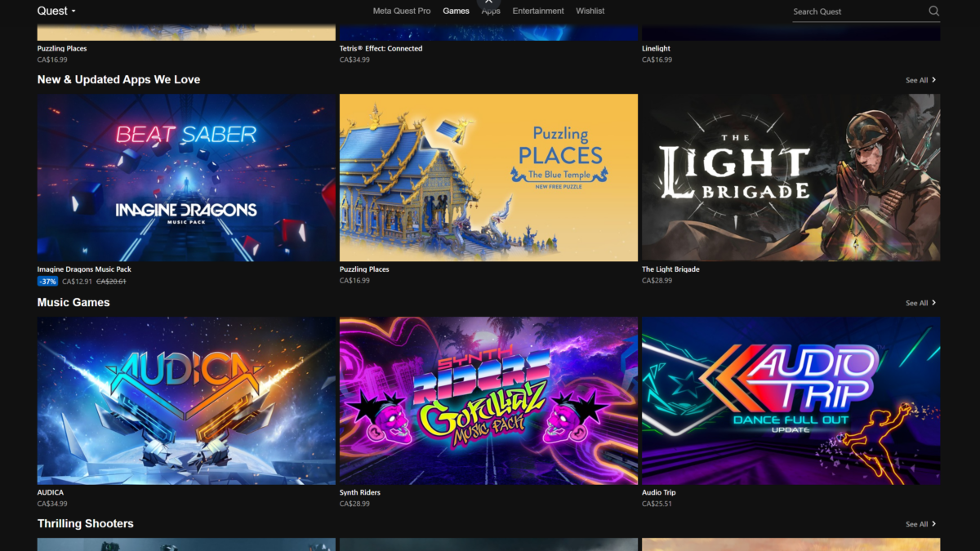Click the top-row Puzzling Places title
The width and height of the screenshot is (980, 551).
(62, 49)
